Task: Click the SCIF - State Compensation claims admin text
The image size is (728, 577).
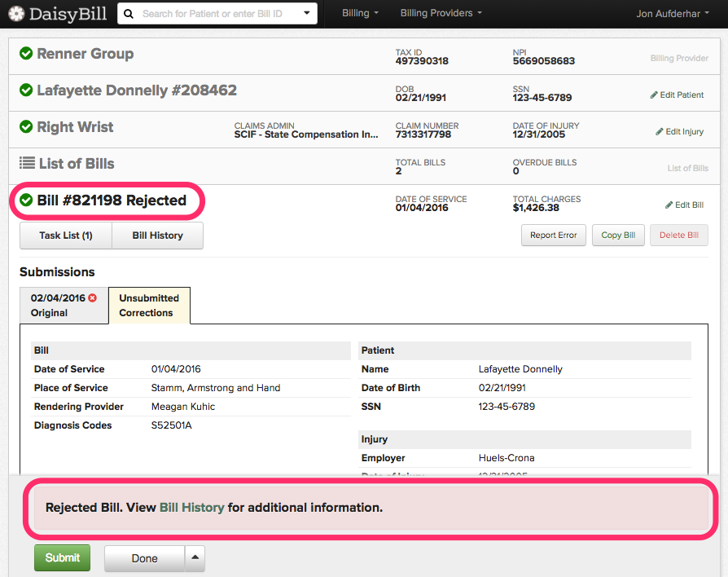Action: (306, 134)
